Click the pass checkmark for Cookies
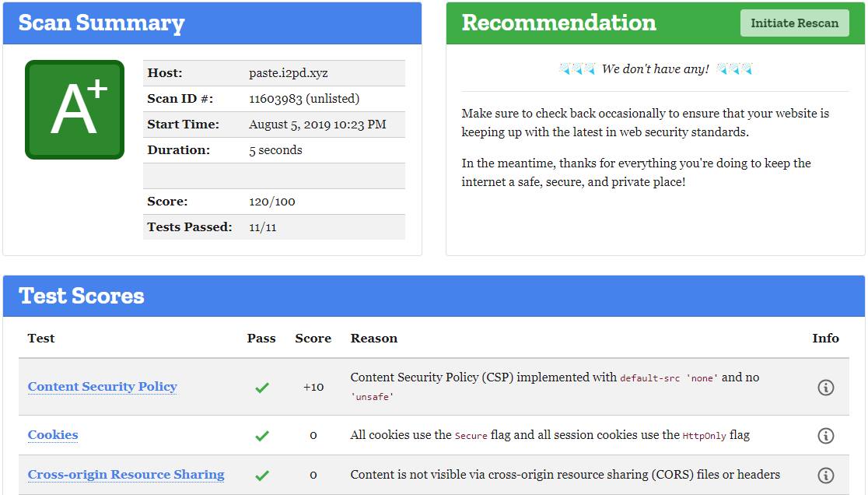 (x=262, y=435)
